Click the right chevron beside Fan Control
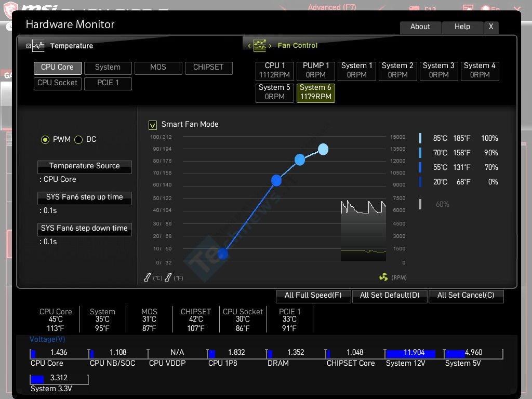This screenshot has height=399, width=532. pyautogui.click(x=270, y=46)
